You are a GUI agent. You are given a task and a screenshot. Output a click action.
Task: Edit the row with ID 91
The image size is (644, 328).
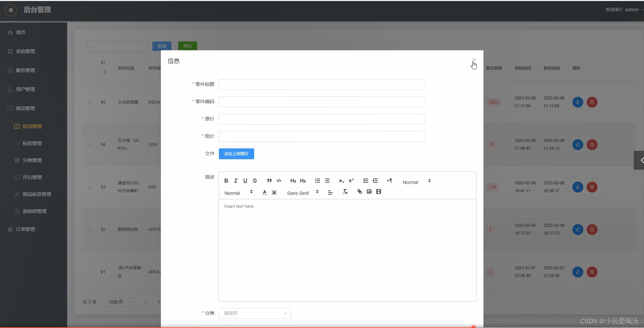click(x=578, y=272)
